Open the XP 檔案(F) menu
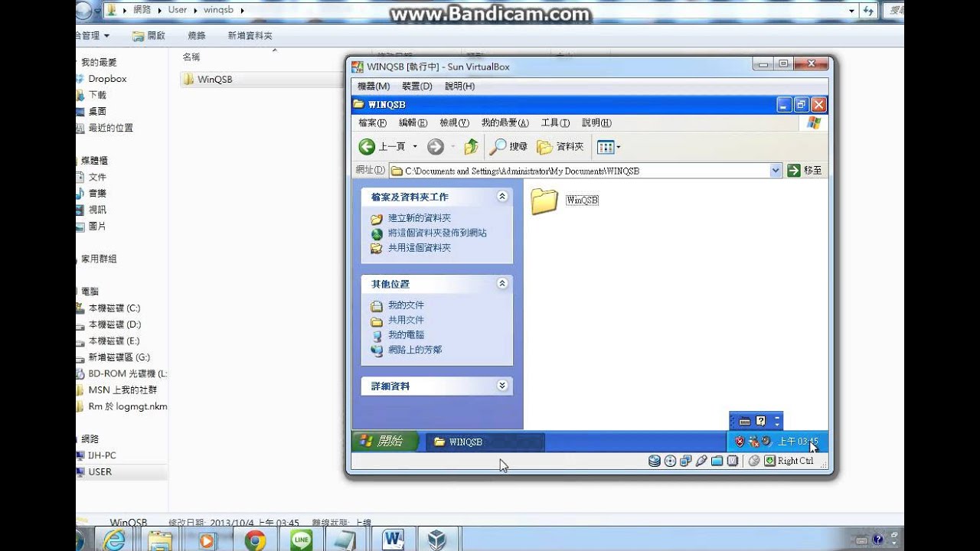Image resolution: width=980 pixels, height=551 pixels. coord(372,122)
